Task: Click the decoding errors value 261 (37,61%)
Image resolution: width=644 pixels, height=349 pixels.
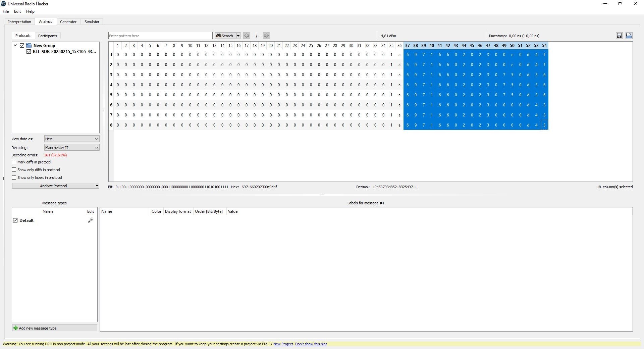Action: tap(55, 155)
